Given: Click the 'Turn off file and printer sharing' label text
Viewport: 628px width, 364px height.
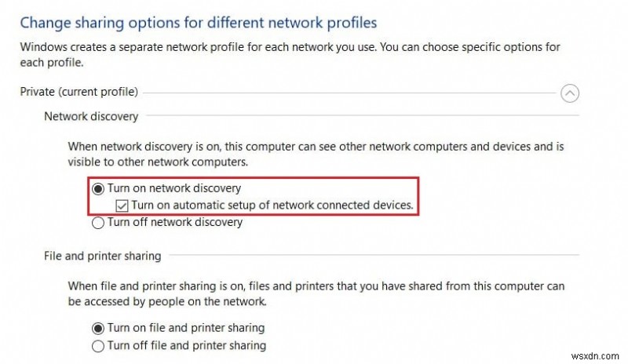Looking at the screenshot, I should pos(187,345).
